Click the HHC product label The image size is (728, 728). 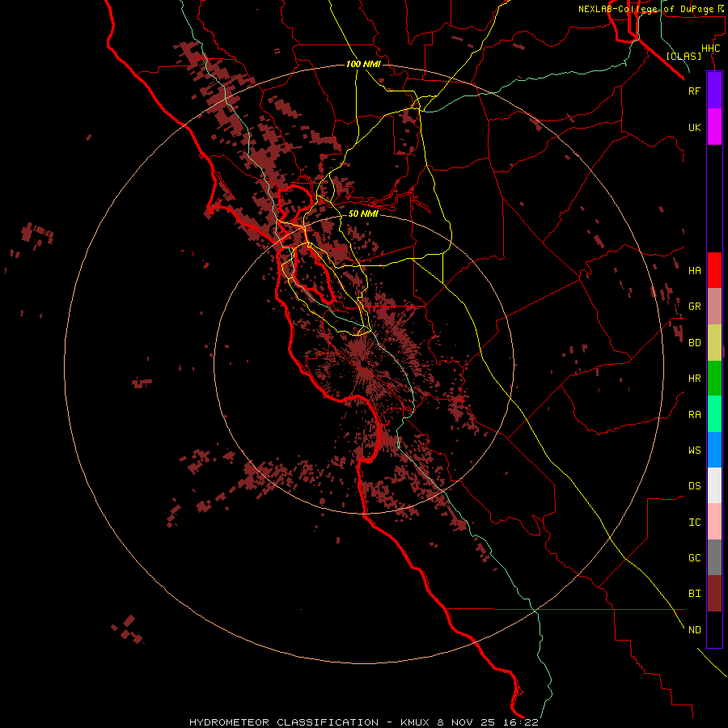click(x=710, y=49)
